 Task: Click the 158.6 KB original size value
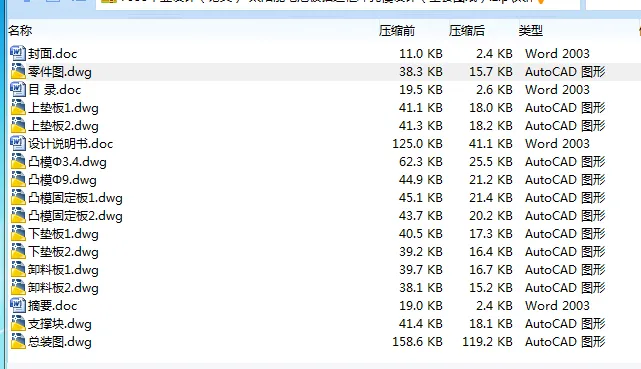(417, 341)
